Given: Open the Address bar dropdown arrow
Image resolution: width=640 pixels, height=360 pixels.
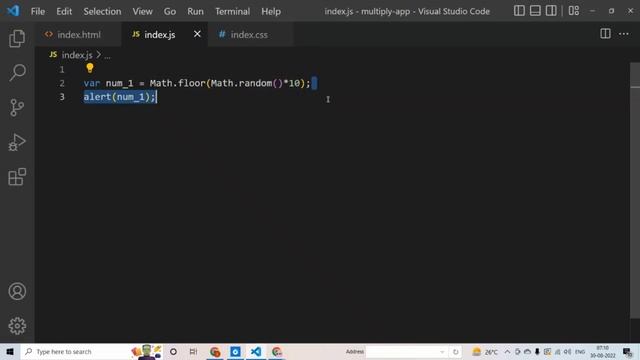Looking at the screenshot, I should click(442, 351).
